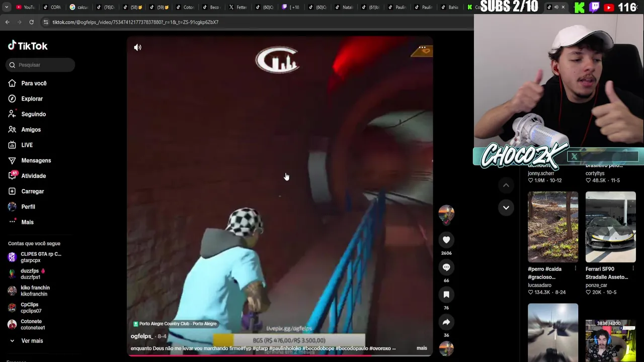Share the video with arrow icon

pos(446,322)
